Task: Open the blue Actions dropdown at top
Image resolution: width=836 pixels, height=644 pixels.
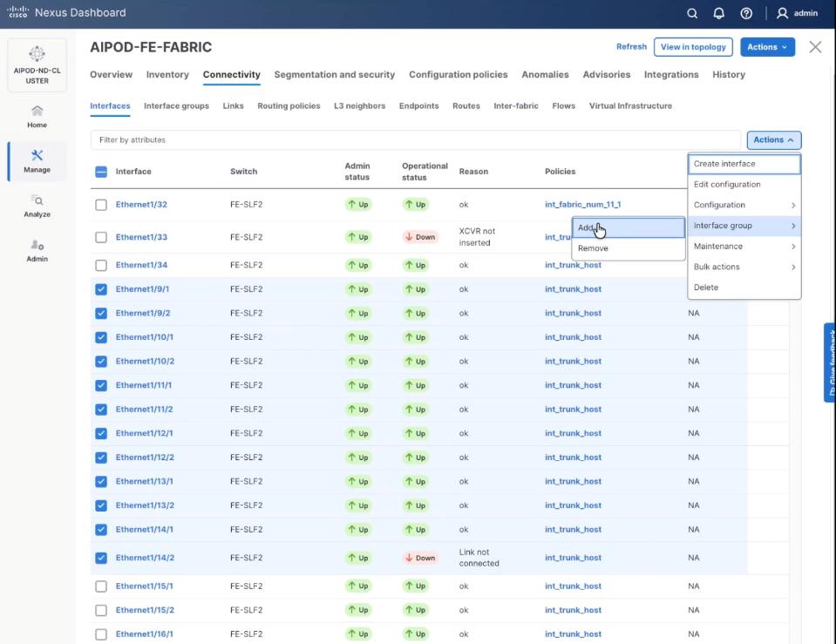Action: click(x=767, y=47)
